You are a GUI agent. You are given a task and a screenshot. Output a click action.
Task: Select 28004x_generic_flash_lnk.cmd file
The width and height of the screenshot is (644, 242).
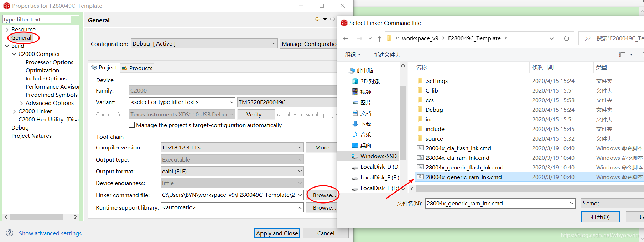coord(464,167)
